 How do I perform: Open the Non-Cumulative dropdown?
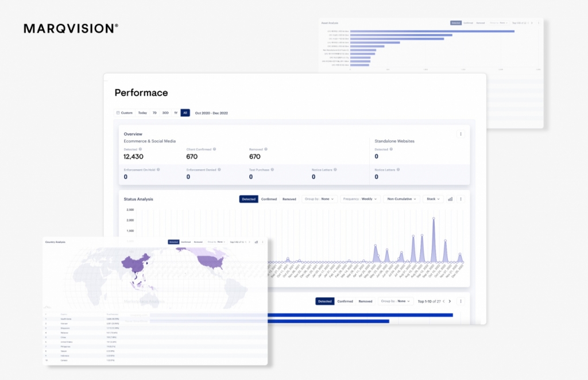[x=401, y=199]
